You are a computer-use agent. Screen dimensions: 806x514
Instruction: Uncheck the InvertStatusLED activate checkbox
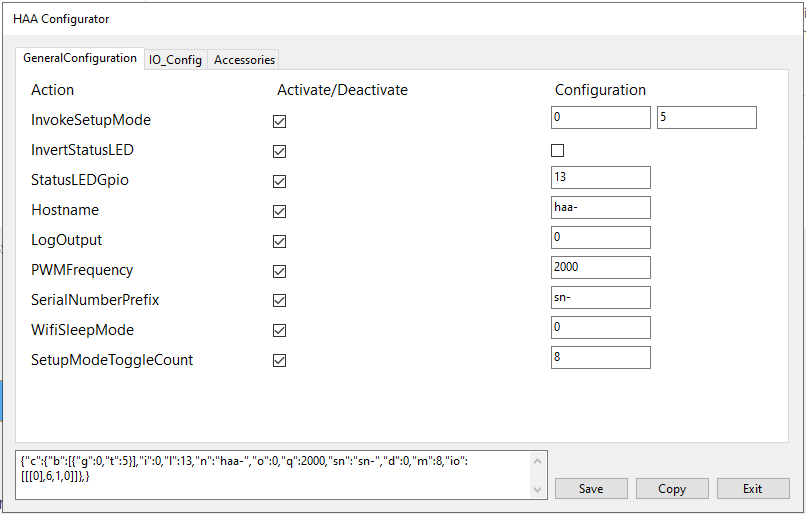tap(280, 151)
